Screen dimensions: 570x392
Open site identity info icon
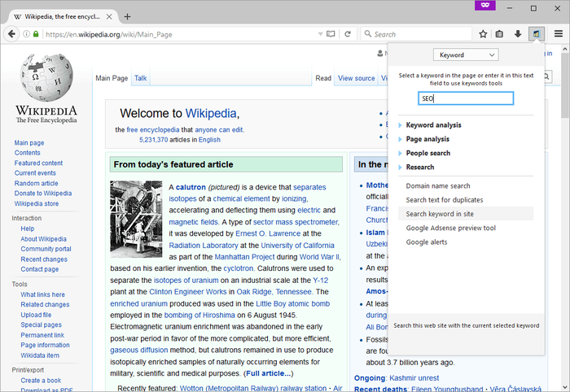(x=27, y=34)
